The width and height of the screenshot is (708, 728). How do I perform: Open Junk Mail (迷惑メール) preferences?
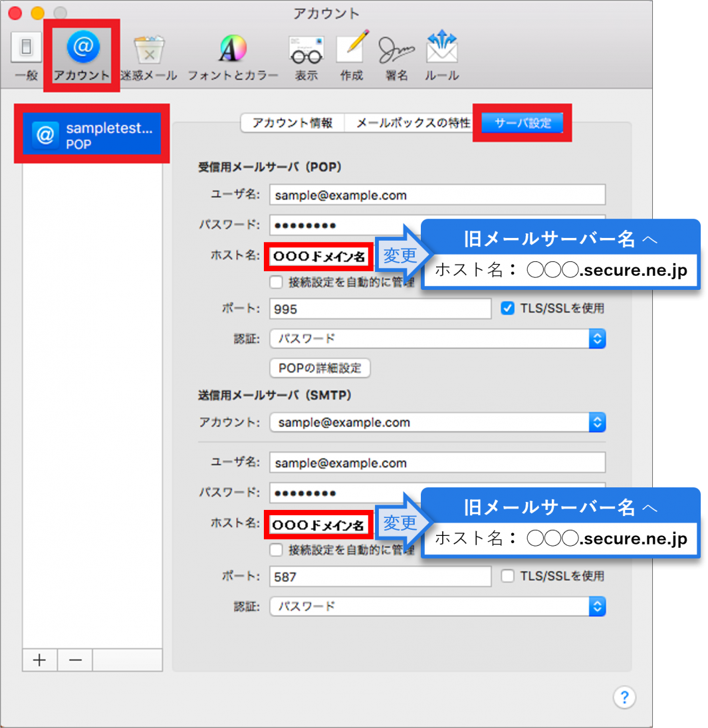point(149,56)
